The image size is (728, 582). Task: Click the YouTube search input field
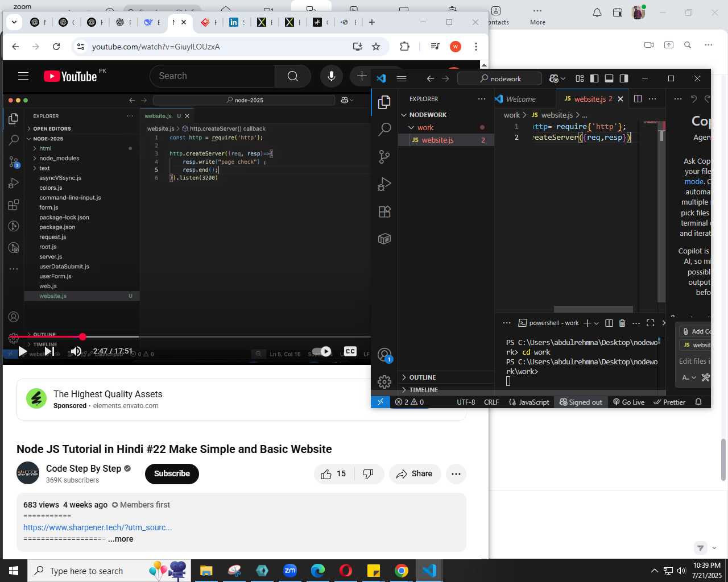(x=212, y=76)
